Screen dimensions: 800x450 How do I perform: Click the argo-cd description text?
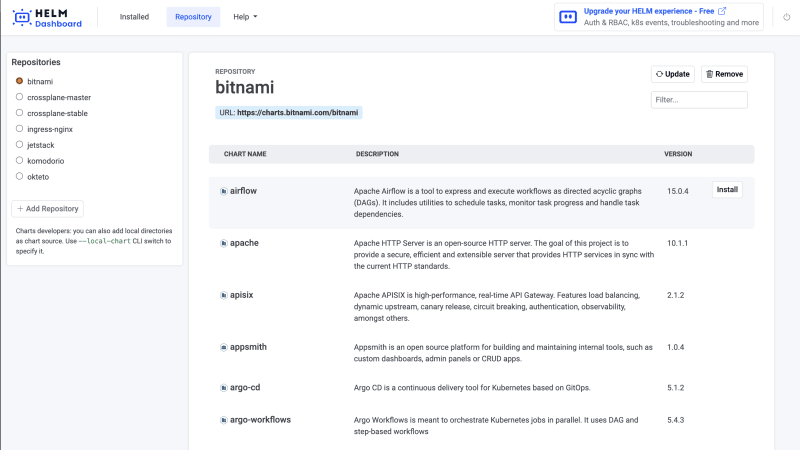(472, 388)
